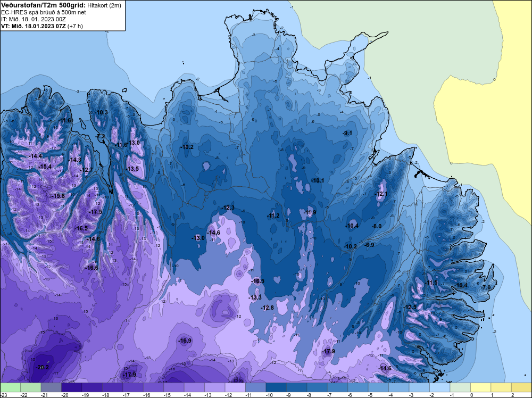Click the 'VT: Mið. 18.01.2023 07Z' valid time
The image size is (532, 398).
pos(34,26)
